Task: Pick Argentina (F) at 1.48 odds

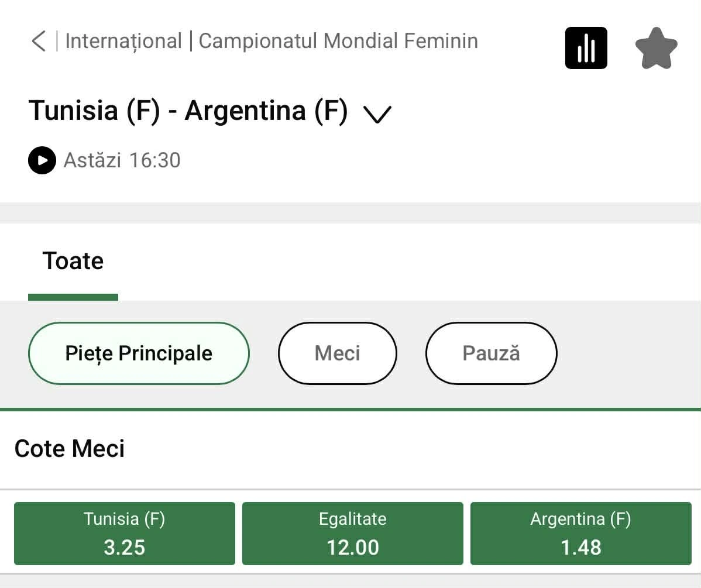Action: pyautogui.click(x=580, y=533)
